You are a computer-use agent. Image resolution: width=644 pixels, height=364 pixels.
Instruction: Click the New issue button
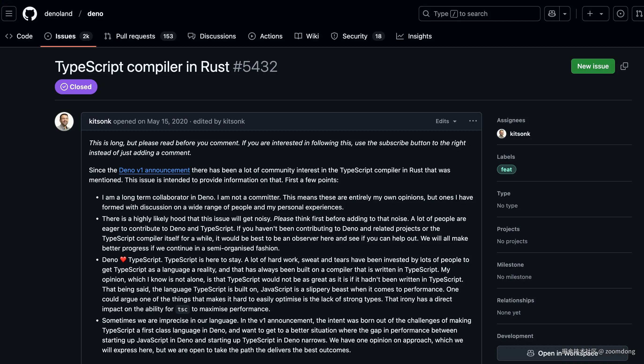tap(593, 66)
